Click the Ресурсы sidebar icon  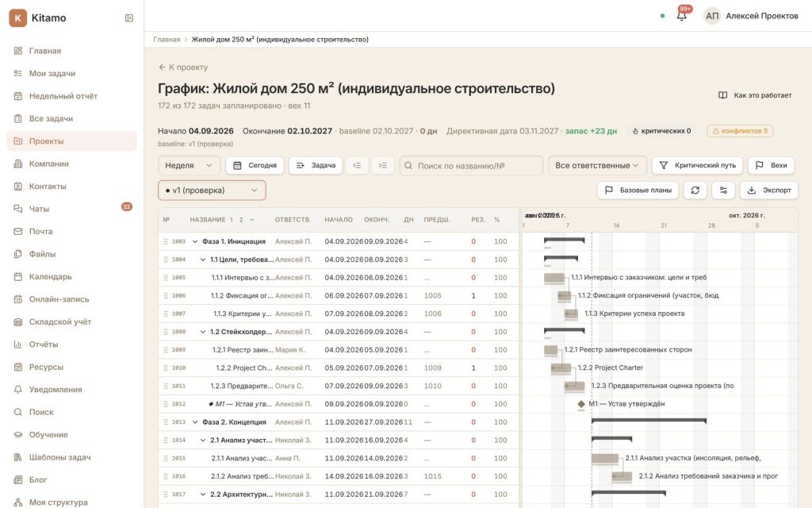[x=18, y=367]
